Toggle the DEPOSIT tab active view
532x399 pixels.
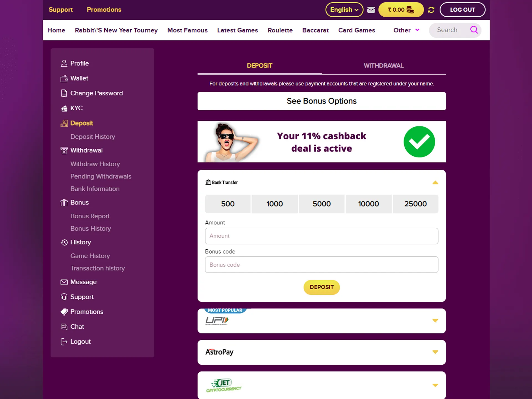259,65
